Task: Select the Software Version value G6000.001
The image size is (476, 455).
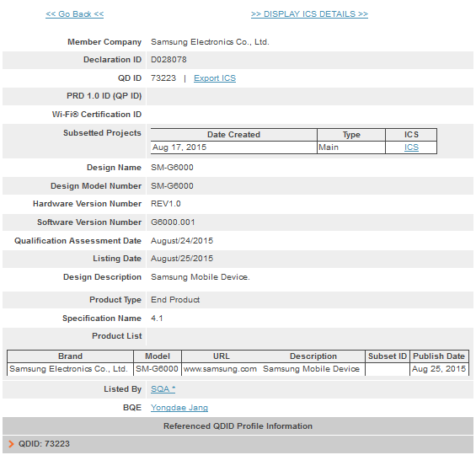Action: point(173,222)
